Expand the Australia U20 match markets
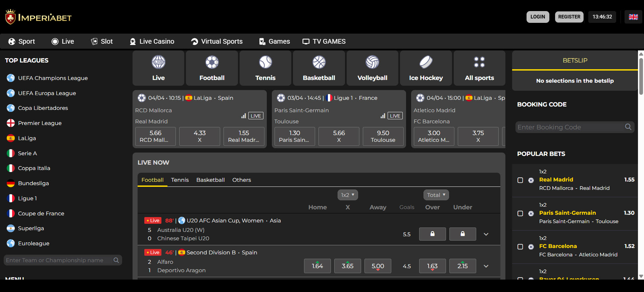 pos(486,234)
